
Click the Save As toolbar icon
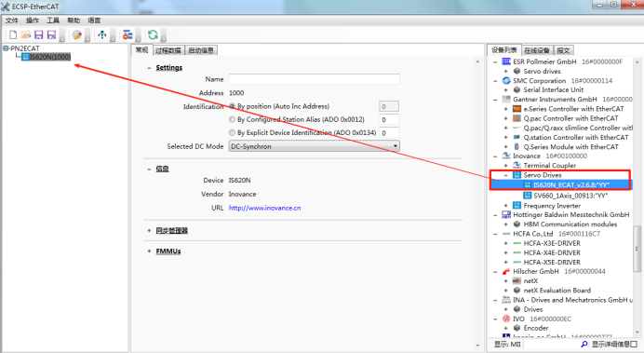(x=52, y=35)
